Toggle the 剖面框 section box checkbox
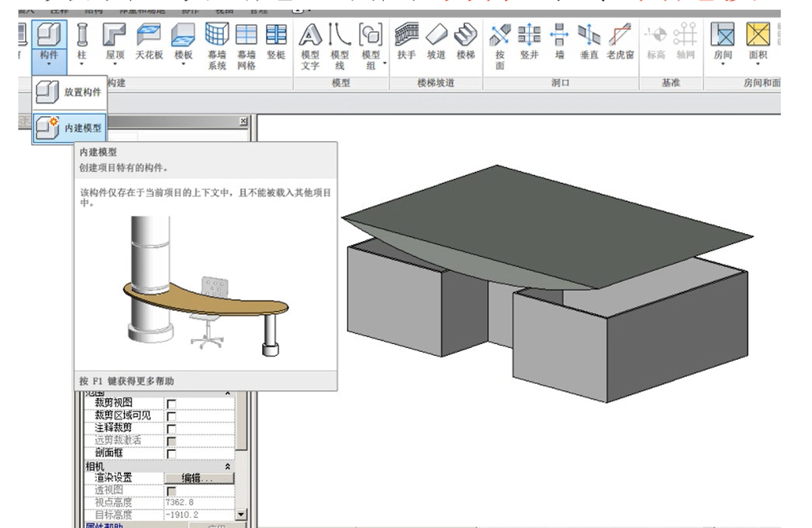 point(171,454)
